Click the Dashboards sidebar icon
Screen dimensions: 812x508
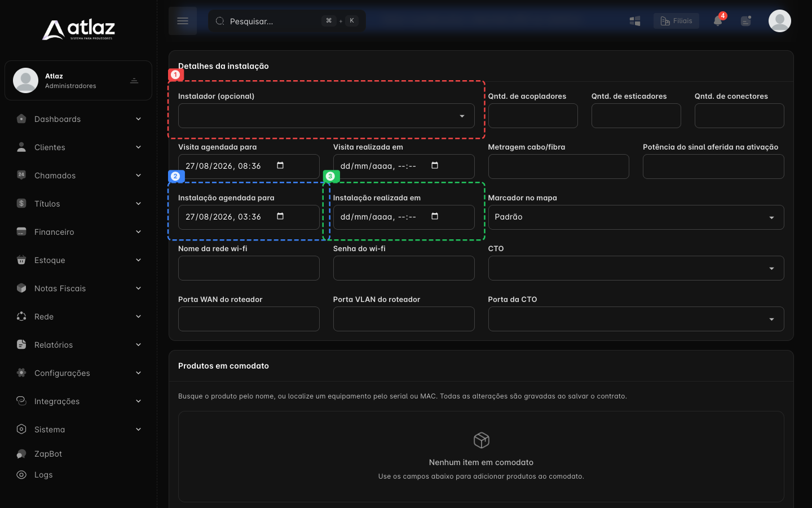tap(21, 119)
